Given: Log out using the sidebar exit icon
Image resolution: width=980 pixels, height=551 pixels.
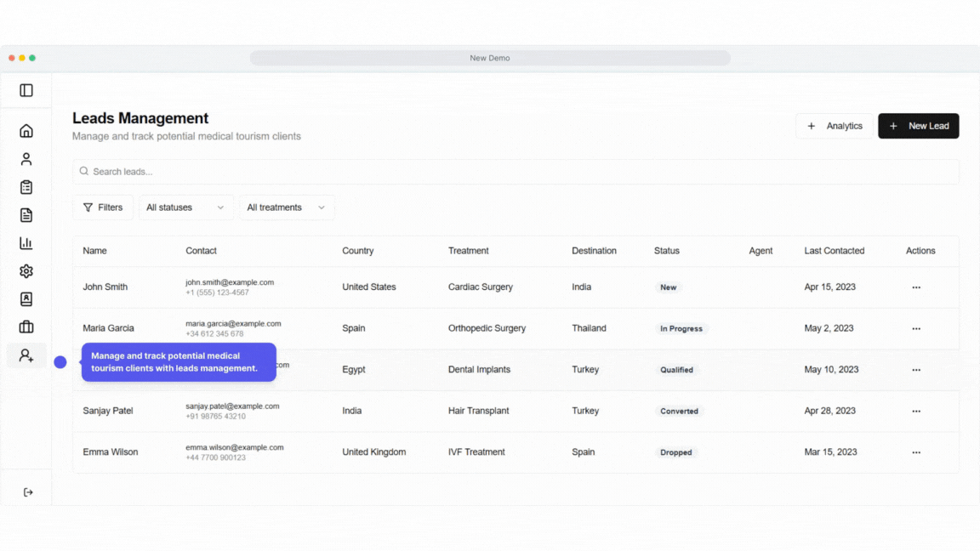Looking at the screenshot, I should coord(28,491).
